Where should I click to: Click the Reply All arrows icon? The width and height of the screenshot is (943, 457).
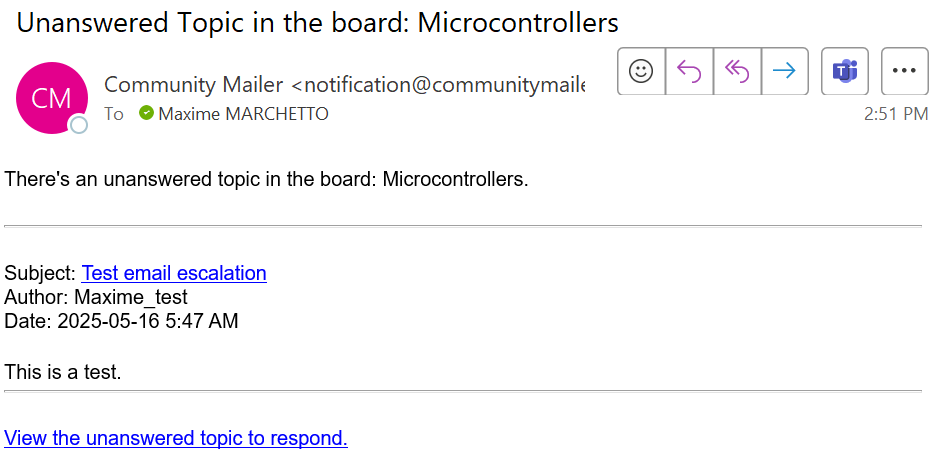(x=737, y=71)
